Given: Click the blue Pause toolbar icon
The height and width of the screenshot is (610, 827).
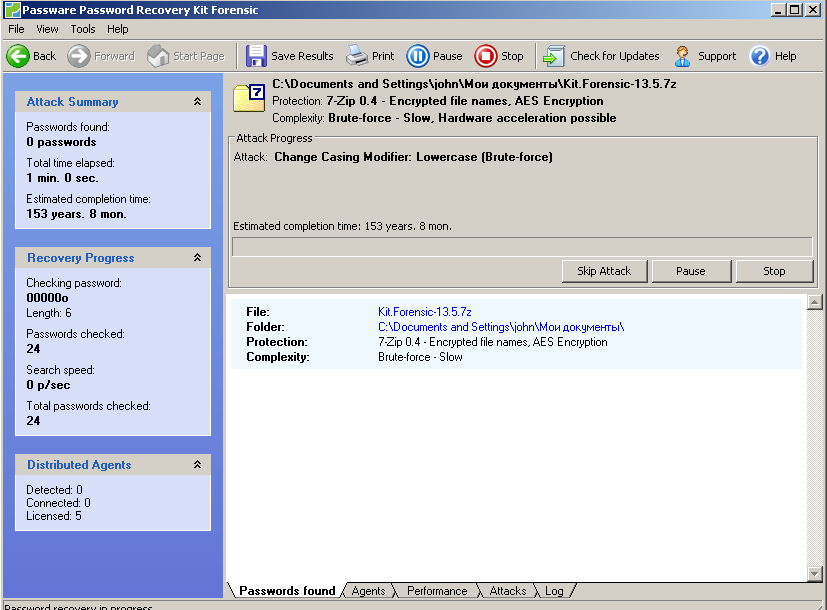Looking at the screenshot, I should coord(418,56).
